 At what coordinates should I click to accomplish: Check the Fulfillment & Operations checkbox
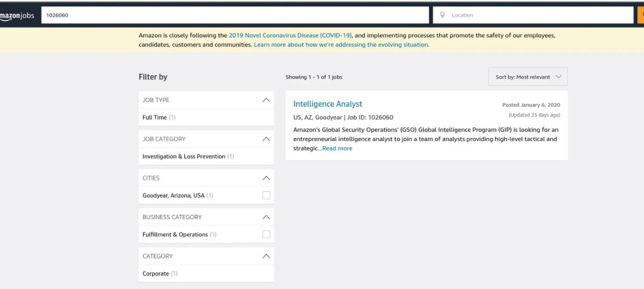click(266, 234)
